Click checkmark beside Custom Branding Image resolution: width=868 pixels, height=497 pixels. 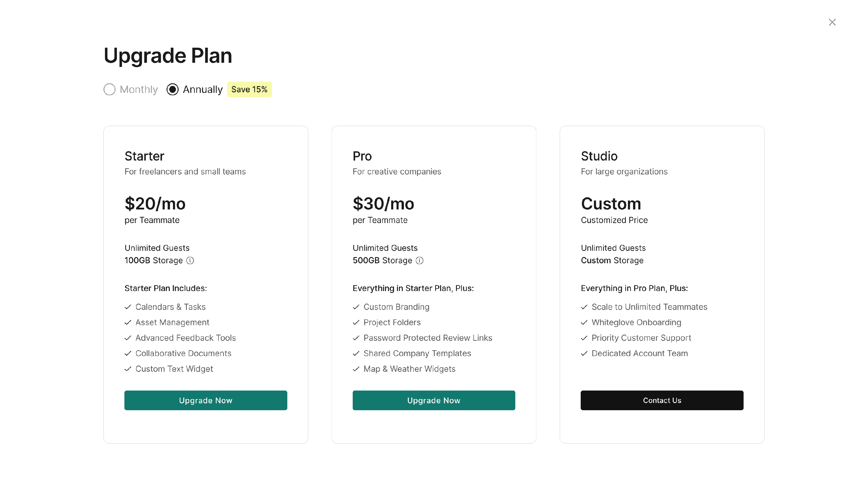(356, 307)
